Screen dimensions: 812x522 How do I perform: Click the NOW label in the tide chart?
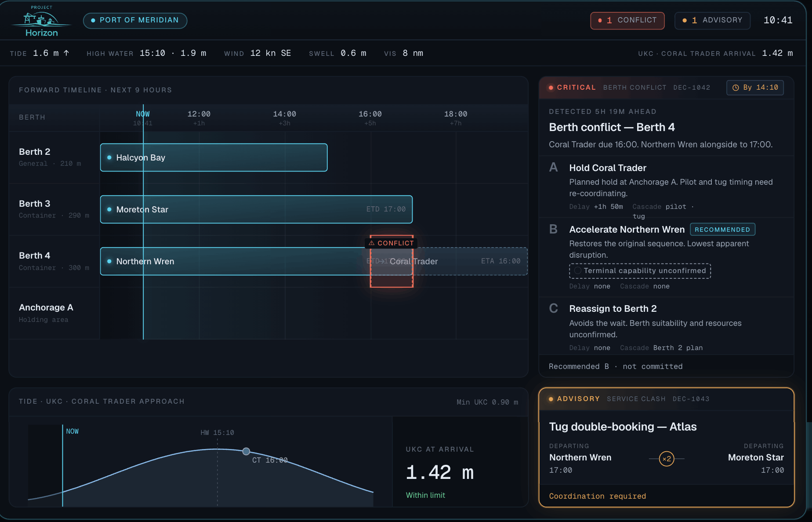(x=72, y=431)
